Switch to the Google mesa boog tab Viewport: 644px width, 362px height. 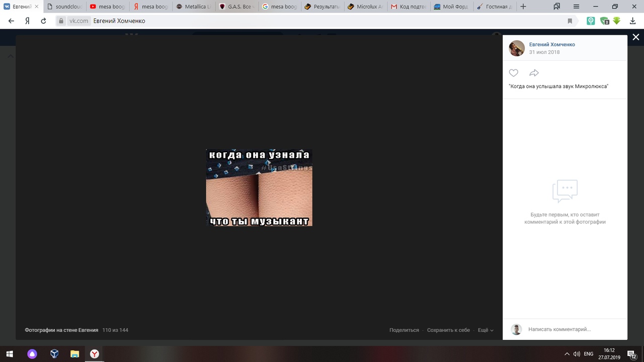[x=279, y=7]
